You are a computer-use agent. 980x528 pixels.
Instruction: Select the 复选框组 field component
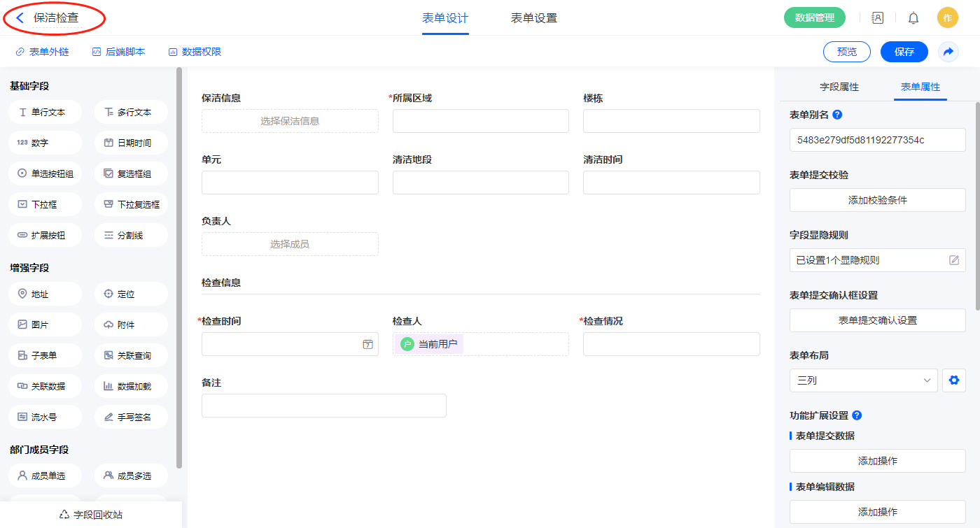point(131,174)
